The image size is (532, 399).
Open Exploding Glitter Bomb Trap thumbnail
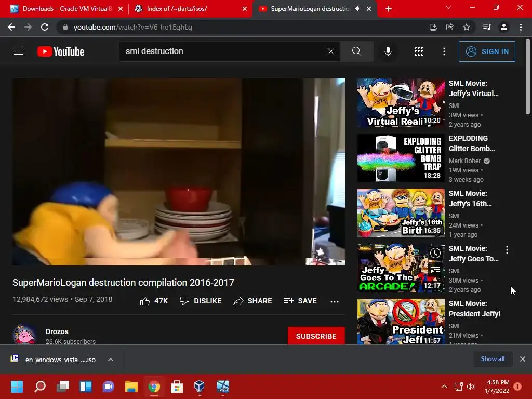[x=401, y=158]
